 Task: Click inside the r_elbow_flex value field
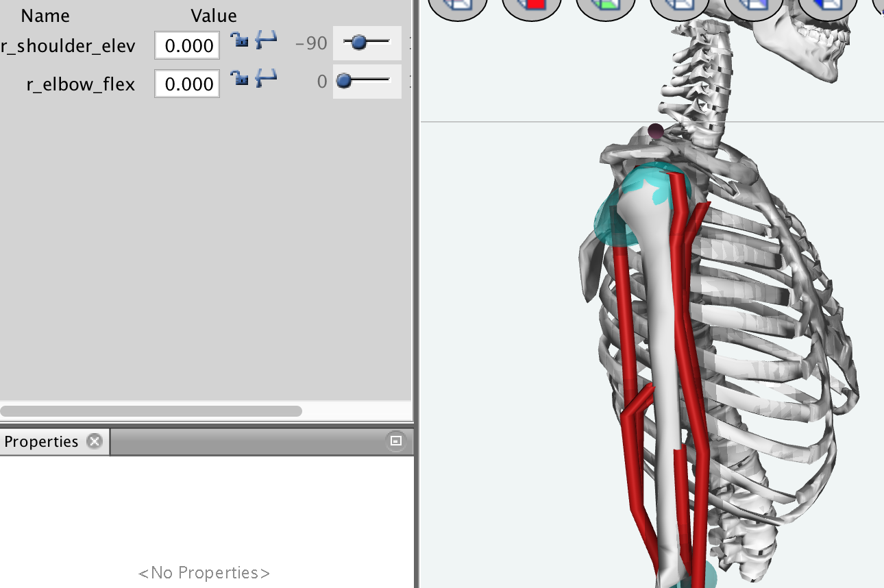click(x=186, y=83)
